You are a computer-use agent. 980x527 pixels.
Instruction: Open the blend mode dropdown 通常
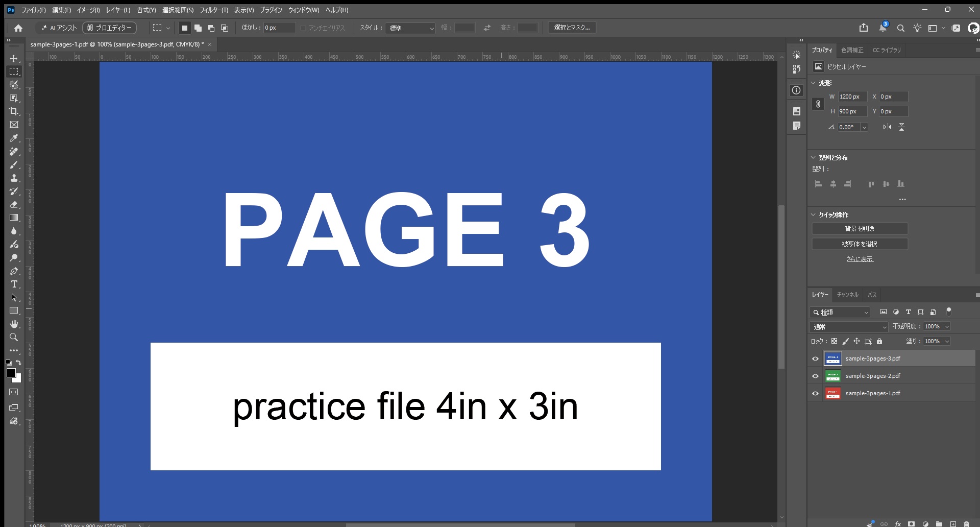click(x=849, y=327)
